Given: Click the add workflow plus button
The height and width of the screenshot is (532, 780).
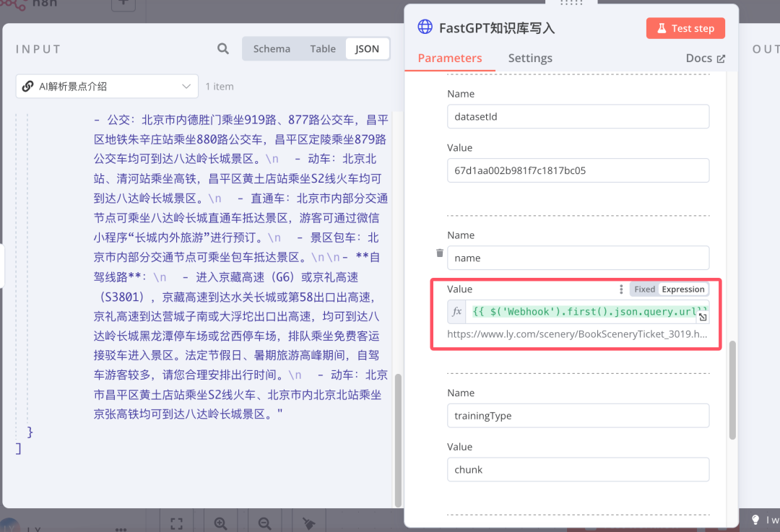Looking at the screenshot, I should pos(123,4).
